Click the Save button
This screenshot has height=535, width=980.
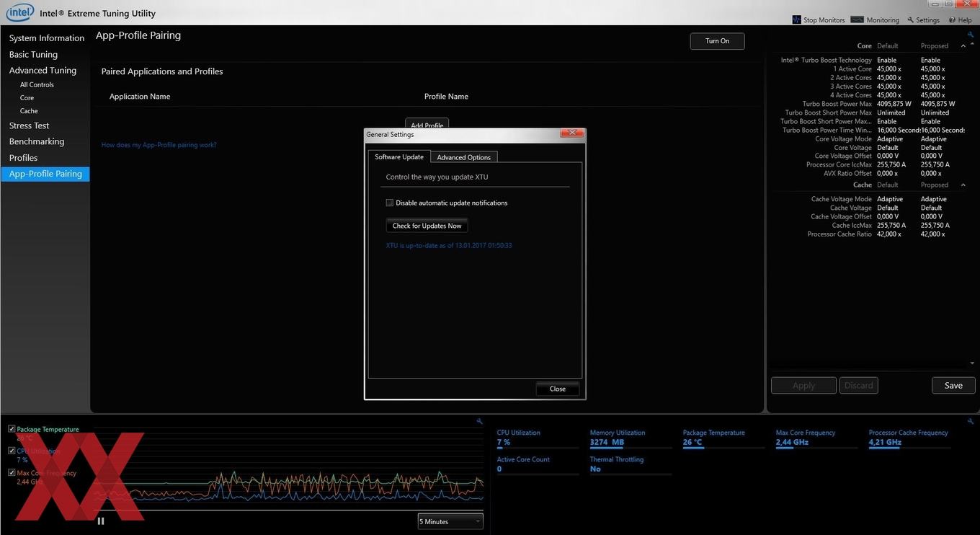click(x=953, y=386)
